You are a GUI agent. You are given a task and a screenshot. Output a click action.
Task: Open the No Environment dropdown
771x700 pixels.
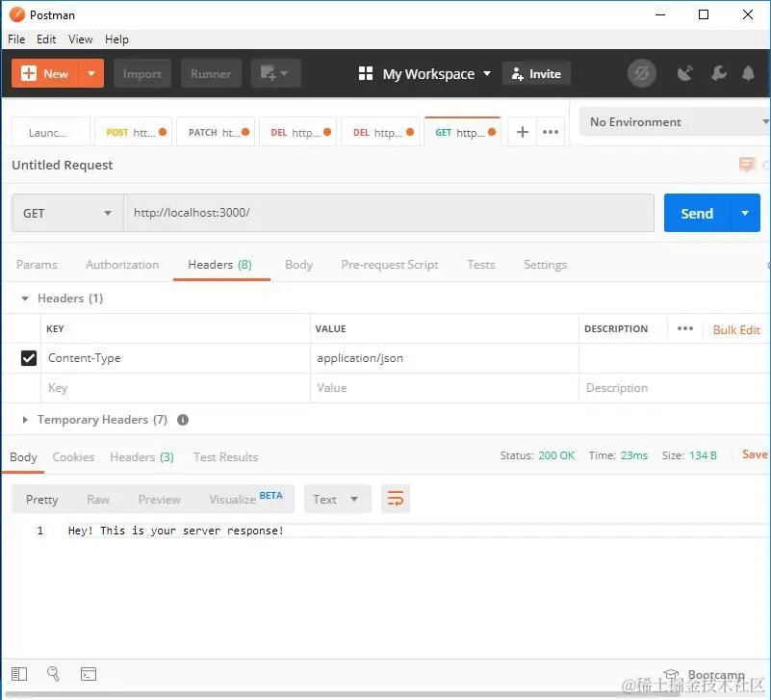676,121
